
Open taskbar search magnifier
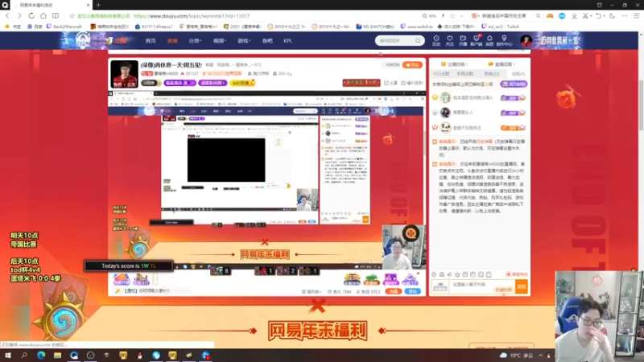click(x=24, y=356)
